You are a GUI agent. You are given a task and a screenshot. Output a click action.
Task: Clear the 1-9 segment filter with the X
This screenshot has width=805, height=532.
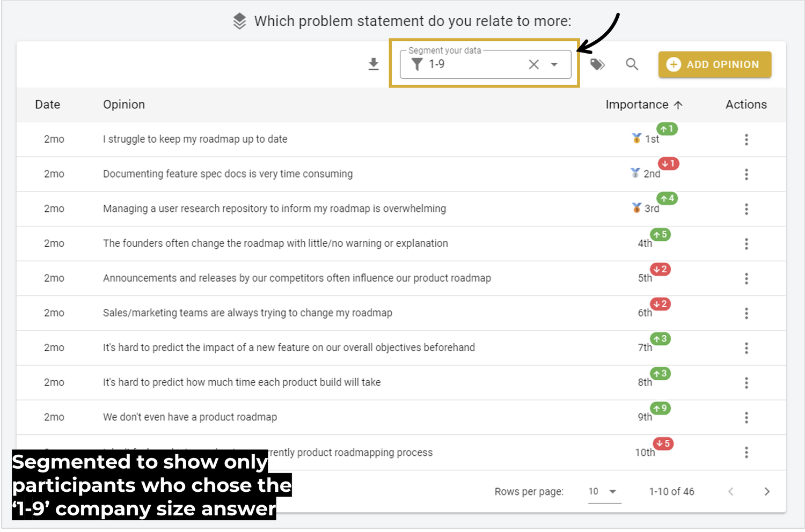533,64
